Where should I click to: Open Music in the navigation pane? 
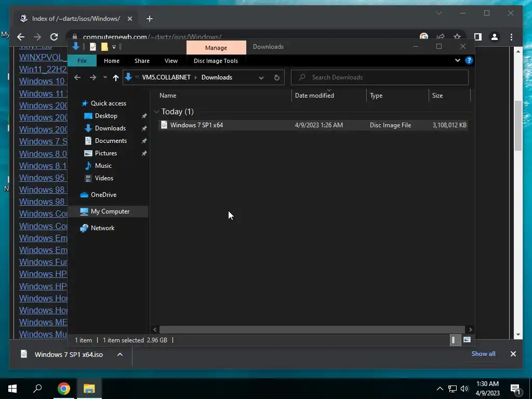click(x=103, y=166)
